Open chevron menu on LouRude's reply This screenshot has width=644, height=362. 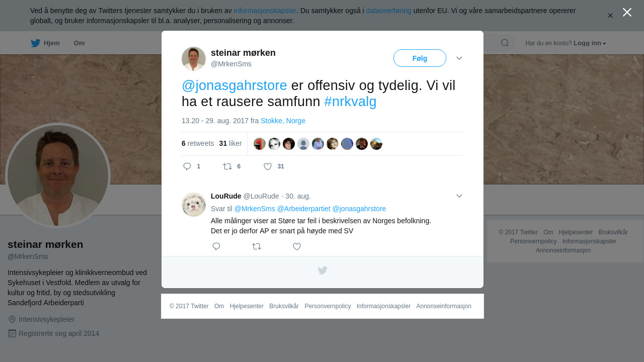tap(459, 196)
